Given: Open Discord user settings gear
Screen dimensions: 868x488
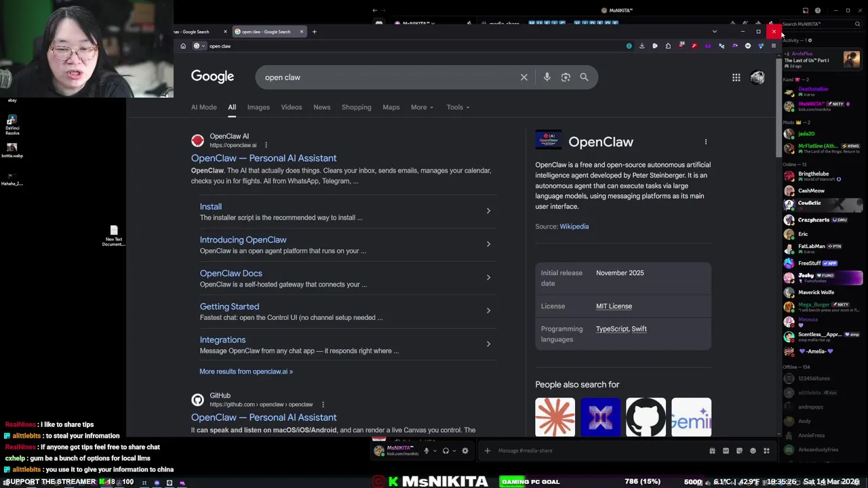Looking at the screenshot, I should click(465, 451).
